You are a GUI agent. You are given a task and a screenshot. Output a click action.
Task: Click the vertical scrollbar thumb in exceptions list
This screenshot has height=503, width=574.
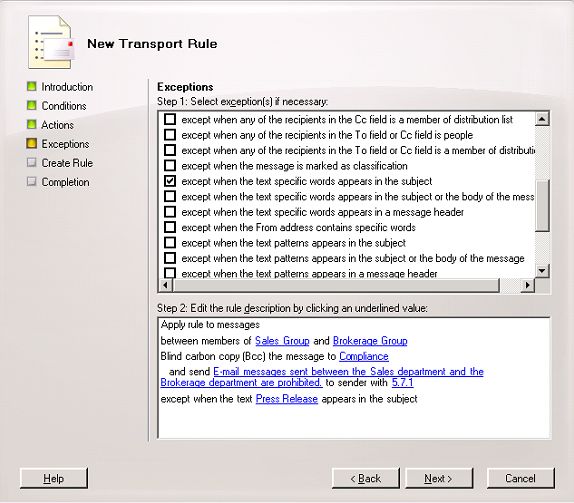click(542, 205)
